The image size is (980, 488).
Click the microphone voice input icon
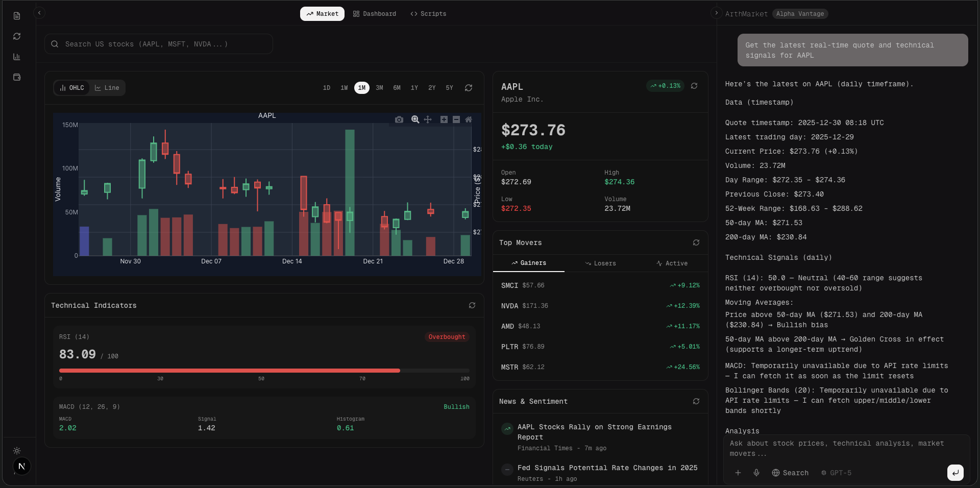click(x=756, y=473)
